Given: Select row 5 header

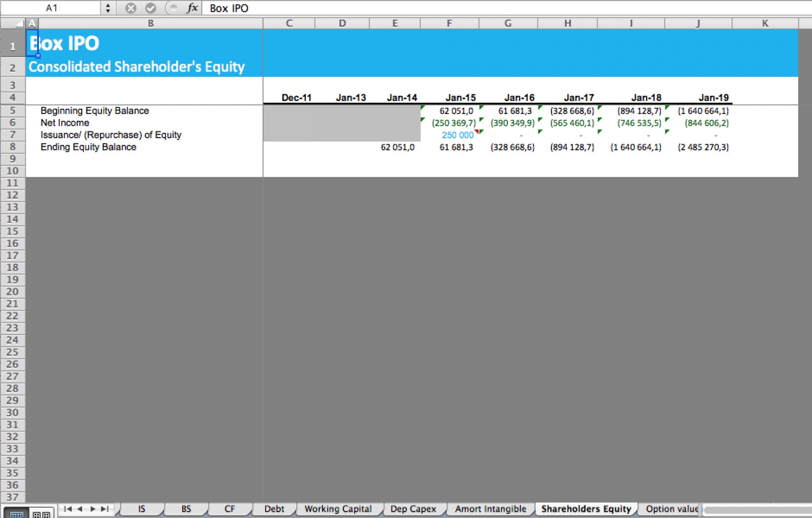Looking at the screenshot, I should pos(13,111).
